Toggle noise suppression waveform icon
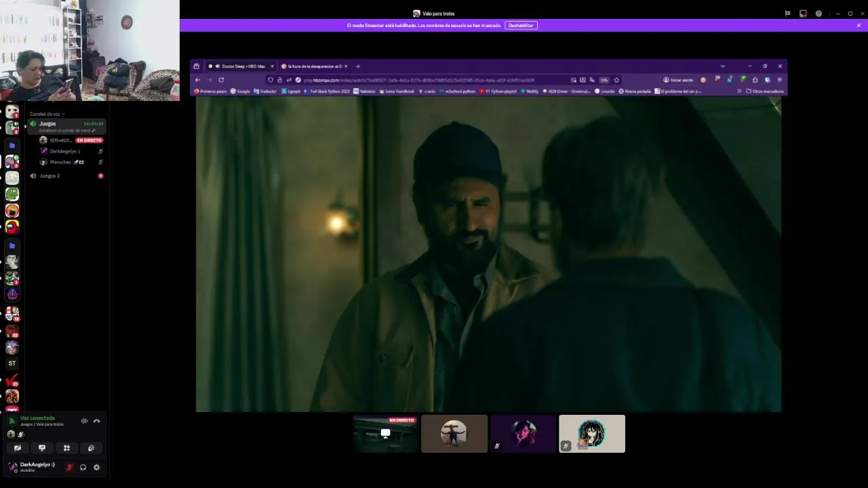 point(84,421)
